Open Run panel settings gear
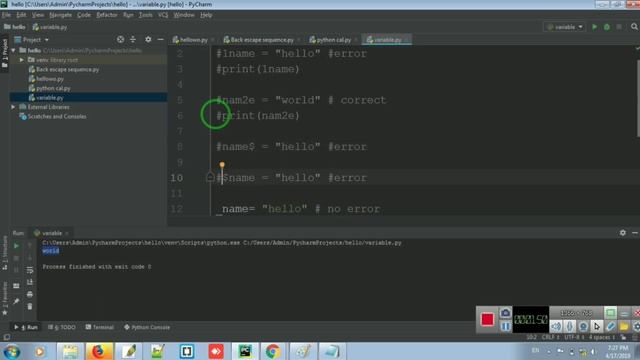 click(x=622, y=233)
